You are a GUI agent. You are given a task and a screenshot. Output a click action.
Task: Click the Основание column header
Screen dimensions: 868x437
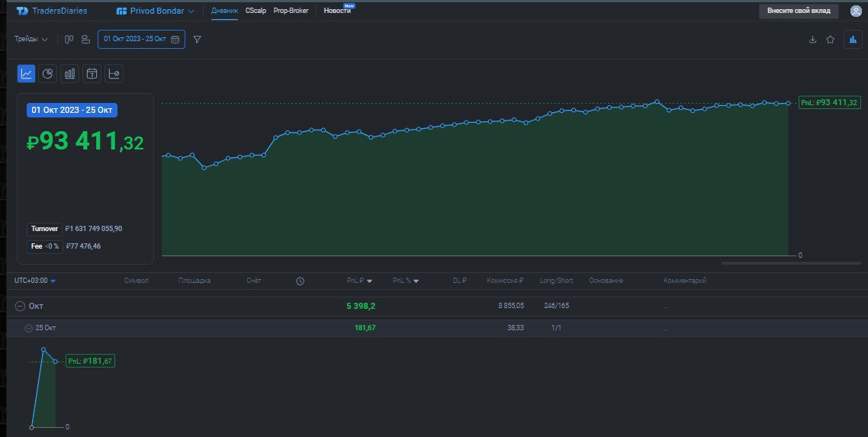[606, 281]
